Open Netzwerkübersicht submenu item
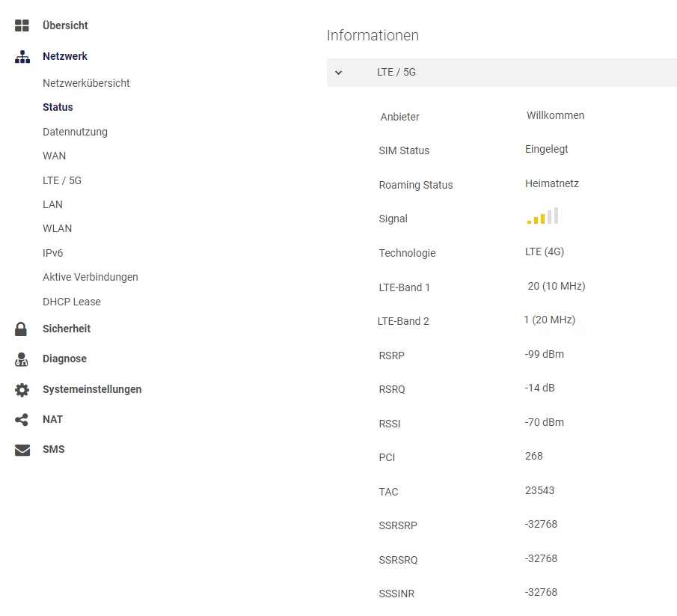The height and width of the screenshot is (616, 677). (86, 83)
